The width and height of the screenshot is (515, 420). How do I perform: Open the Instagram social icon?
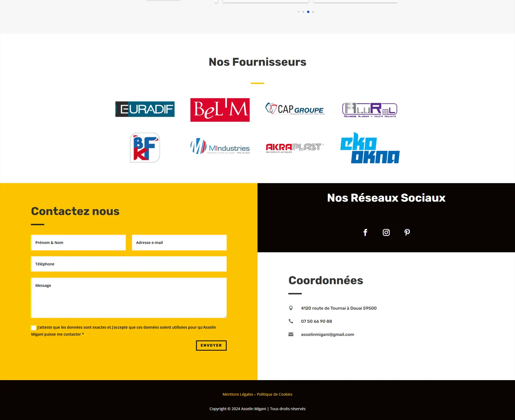coord(386,233)
